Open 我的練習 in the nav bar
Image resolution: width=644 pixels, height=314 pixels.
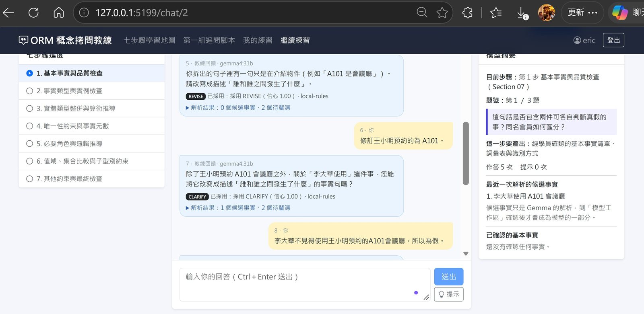click(x=258, y=40)
